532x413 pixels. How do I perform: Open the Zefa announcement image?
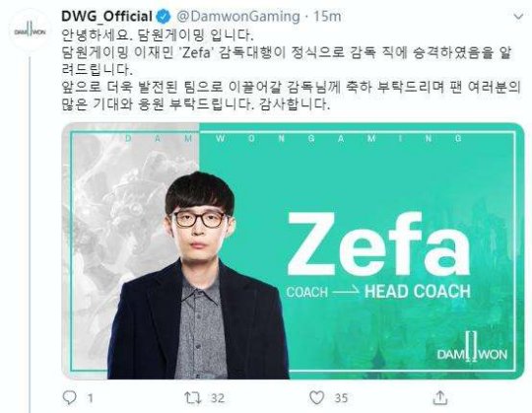tap(293, 250)
